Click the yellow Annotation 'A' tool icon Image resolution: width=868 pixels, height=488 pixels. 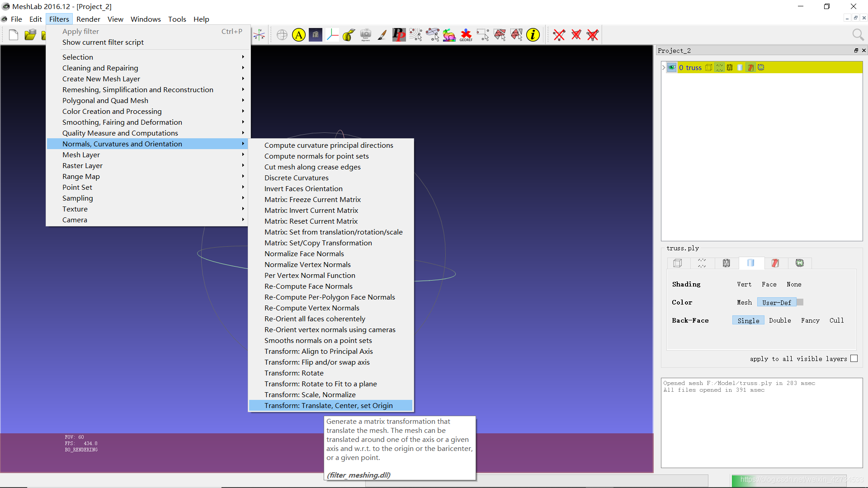(299, 35)
